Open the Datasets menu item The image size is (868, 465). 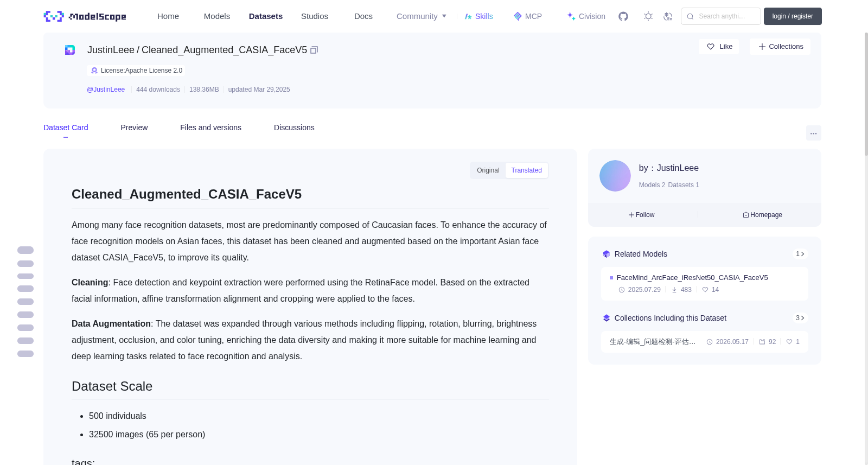coord(266,16)
